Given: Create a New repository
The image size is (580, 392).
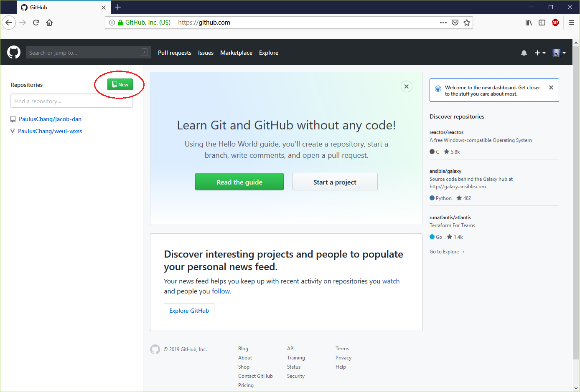Looking at the screenshot, I should [120, 84].
